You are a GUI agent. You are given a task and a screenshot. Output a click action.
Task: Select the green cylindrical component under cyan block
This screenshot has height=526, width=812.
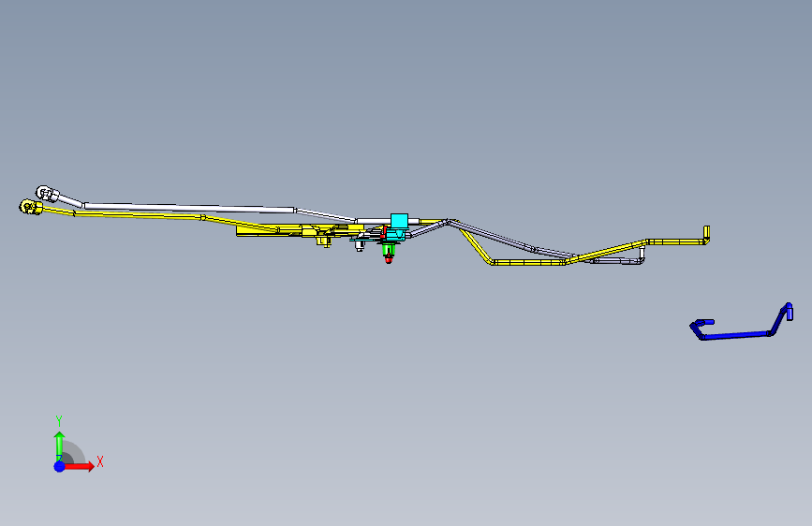[x=389, y=250]
